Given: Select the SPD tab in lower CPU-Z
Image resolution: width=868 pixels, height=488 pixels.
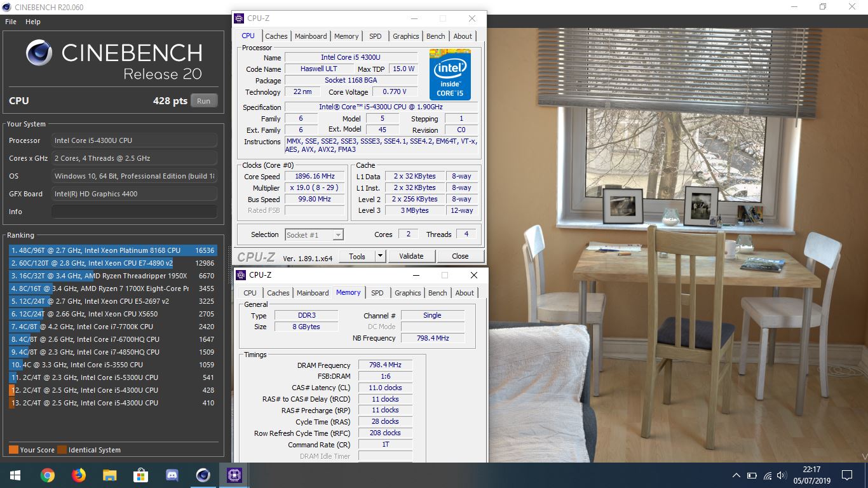Looking at the screenshot, I should [x=377, y=293].
